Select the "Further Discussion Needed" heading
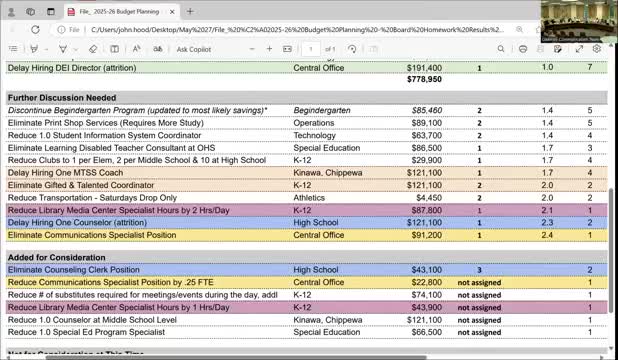 62,98
